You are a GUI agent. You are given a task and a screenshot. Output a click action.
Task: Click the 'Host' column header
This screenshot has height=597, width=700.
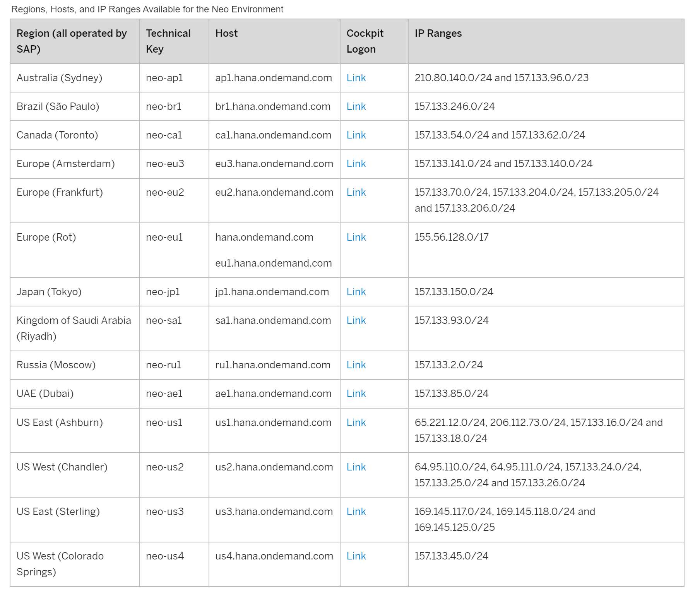point(274,41)
